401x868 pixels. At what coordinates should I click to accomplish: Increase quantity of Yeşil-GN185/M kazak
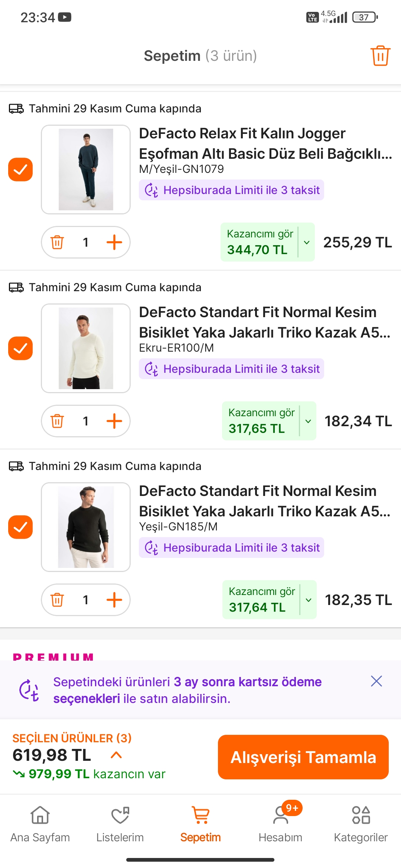pyautogui.click(x=114, y=600)
